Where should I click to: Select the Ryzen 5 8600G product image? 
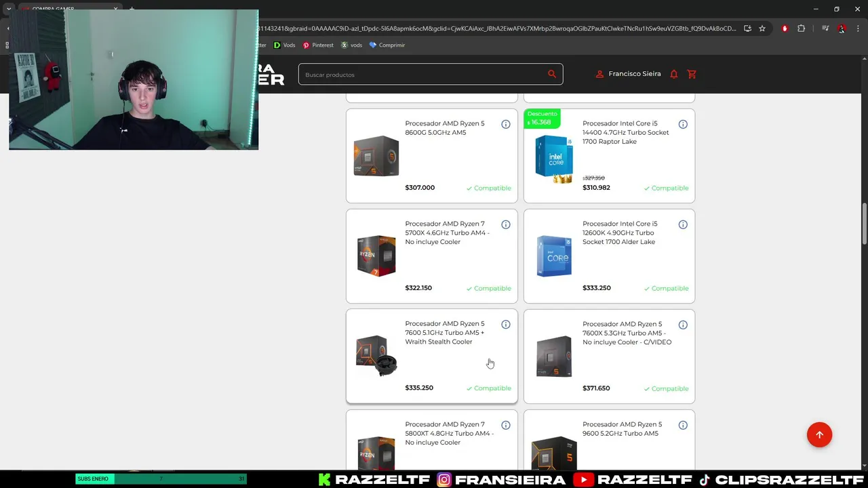pos(376,156)
